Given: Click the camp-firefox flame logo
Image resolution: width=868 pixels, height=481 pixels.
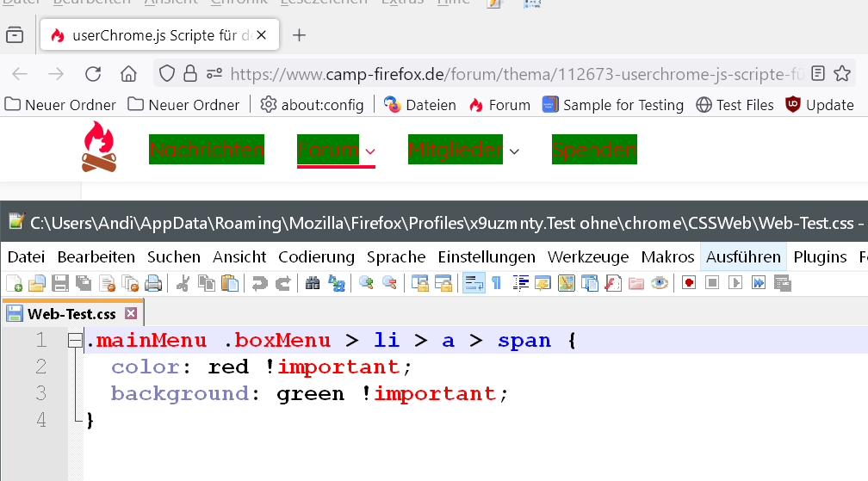Looking at the screenshot, I should [x=99, y=146].
